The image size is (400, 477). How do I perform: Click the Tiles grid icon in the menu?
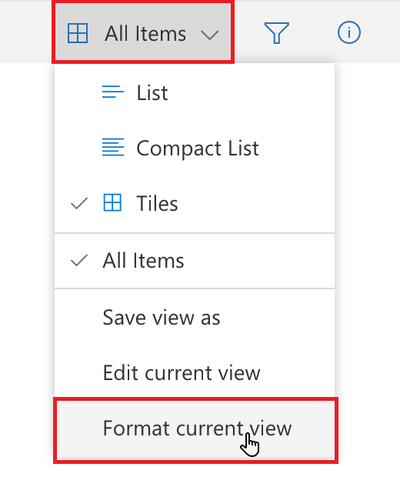(112, 203)
